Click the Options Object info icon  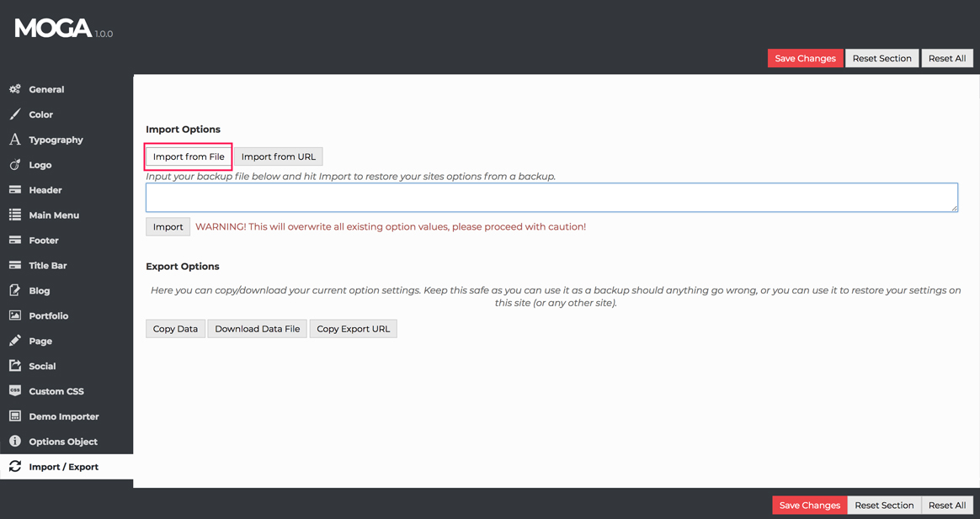tap(15, 442)
